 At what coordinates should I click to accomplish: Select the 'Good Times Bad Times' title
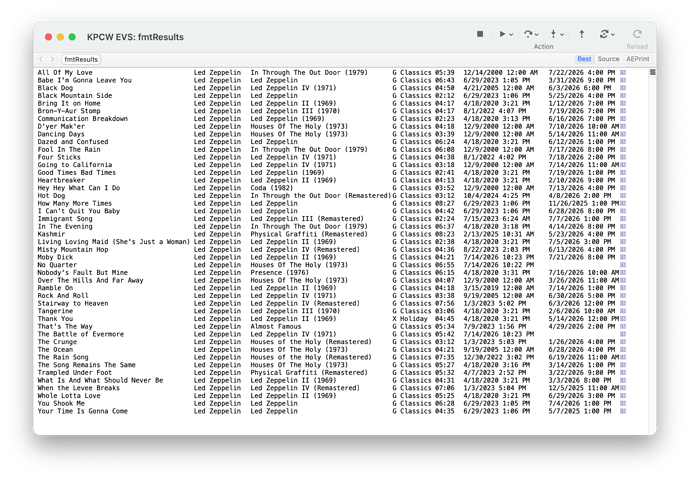pos(77,172)
